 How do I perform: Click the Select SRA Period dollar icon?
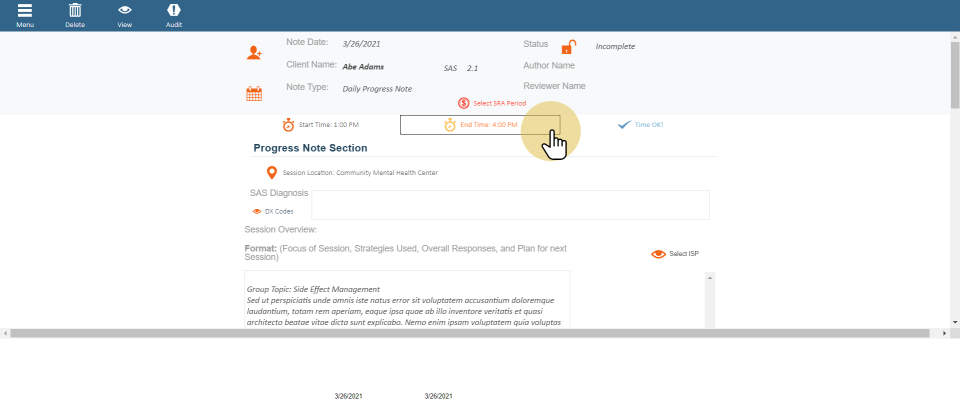click(464, 103)
